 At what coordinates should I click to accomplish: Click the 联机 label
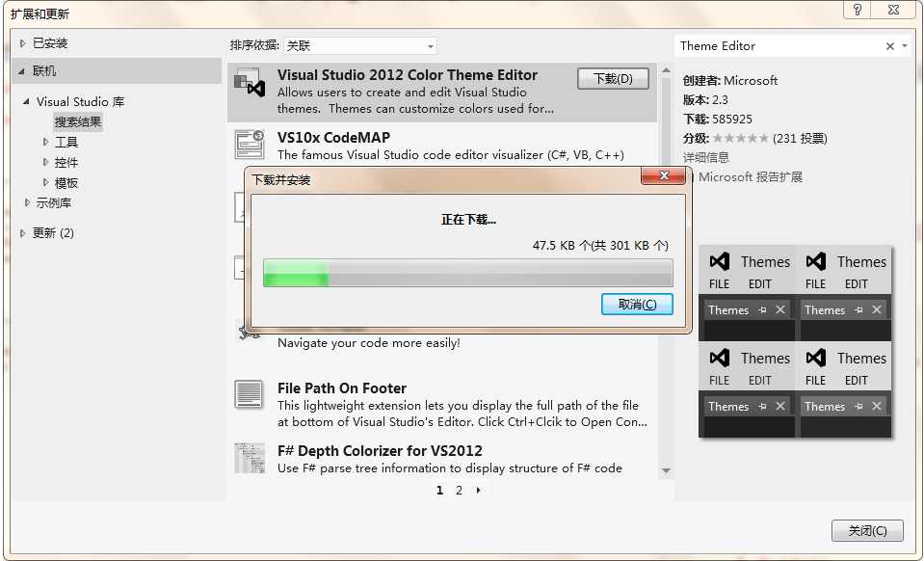click(x=44, y=71)
